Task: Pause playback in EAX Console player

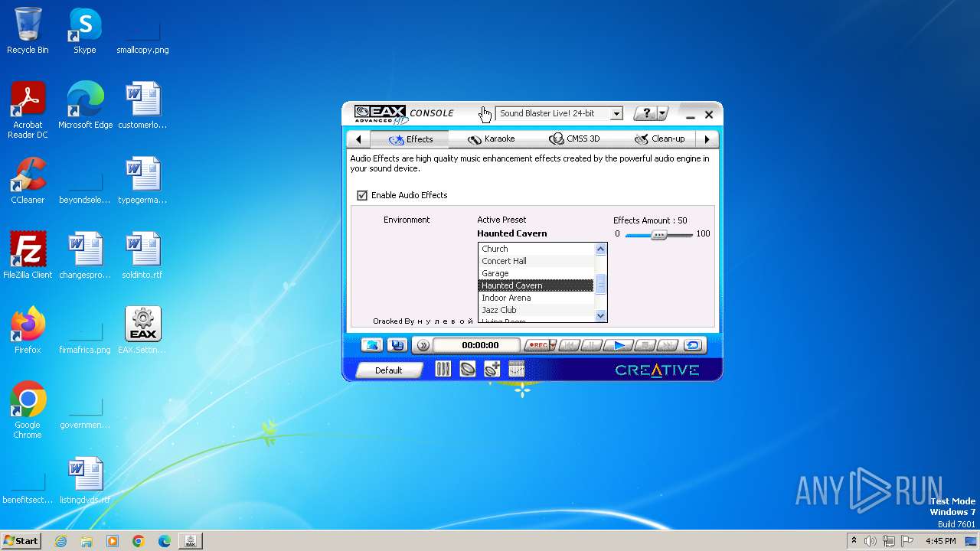Action: (x=591, y=345)
